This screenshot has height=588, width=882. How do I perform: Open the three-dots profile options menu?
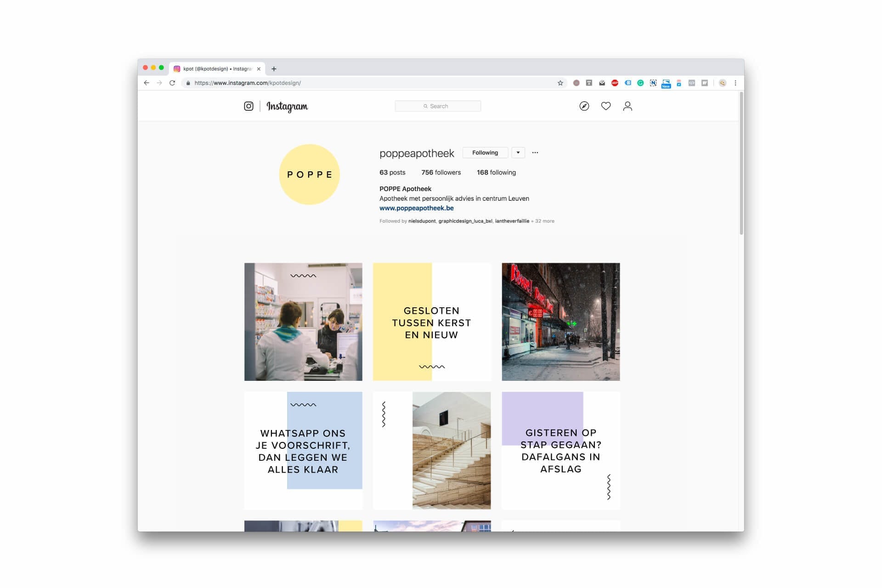[535, 153]
